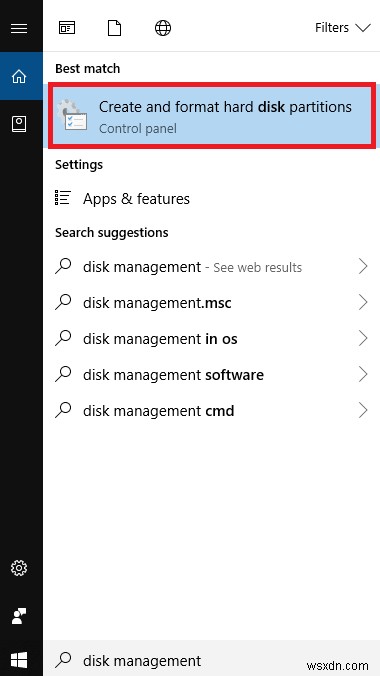380x676 pixels.
Task: Select the Home icon in sidebar
Action: point(19,77)
